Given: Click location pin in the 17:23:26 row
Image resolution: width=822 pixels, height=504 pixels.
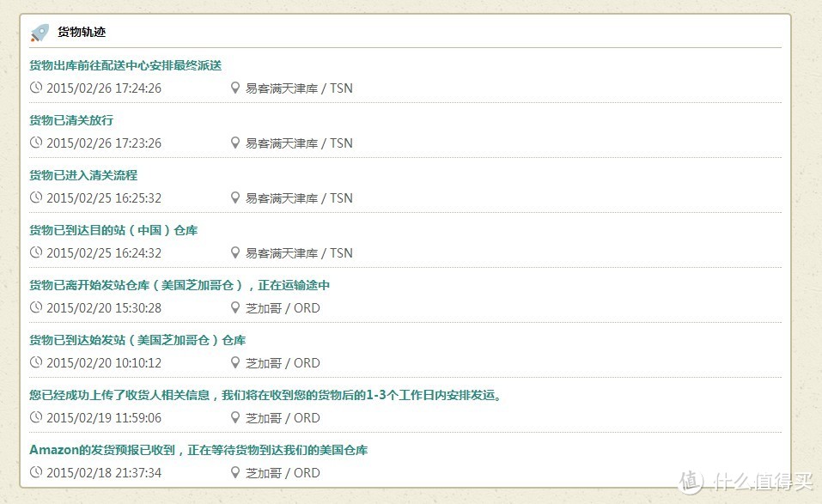Looking at the screenshot, I should pyautogui.click(x=235, y=143).
